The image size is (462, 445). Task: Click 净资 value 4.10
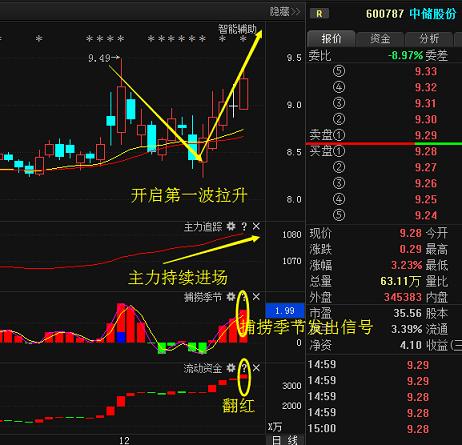411,345
